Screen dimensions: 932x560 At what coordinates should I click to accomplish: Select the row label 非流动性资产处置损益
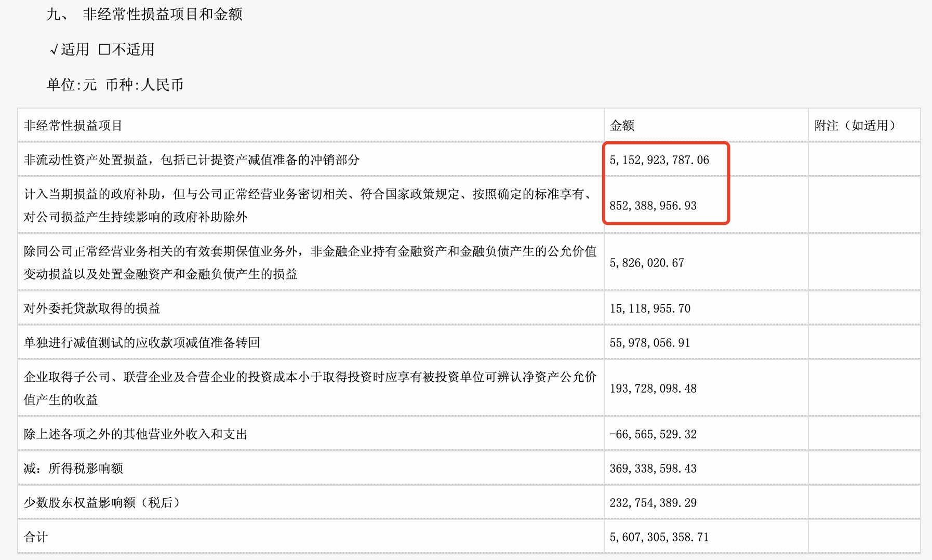(86, 159)
